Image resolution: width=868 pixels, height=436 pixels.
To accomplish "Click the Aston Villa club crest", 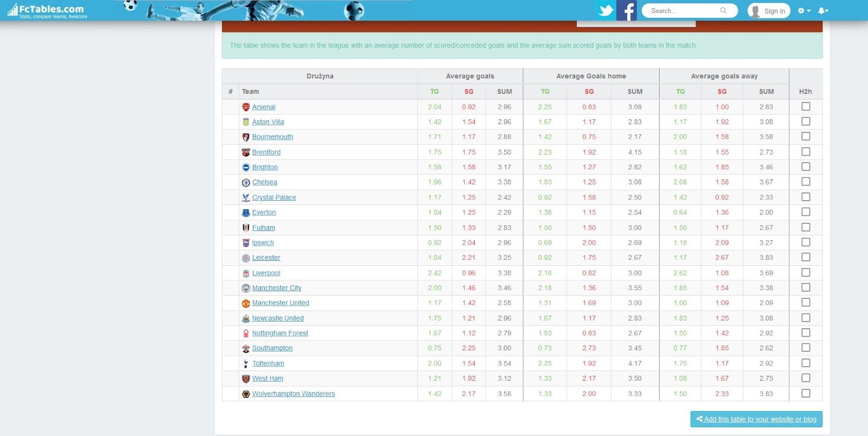I will (246, 122).
